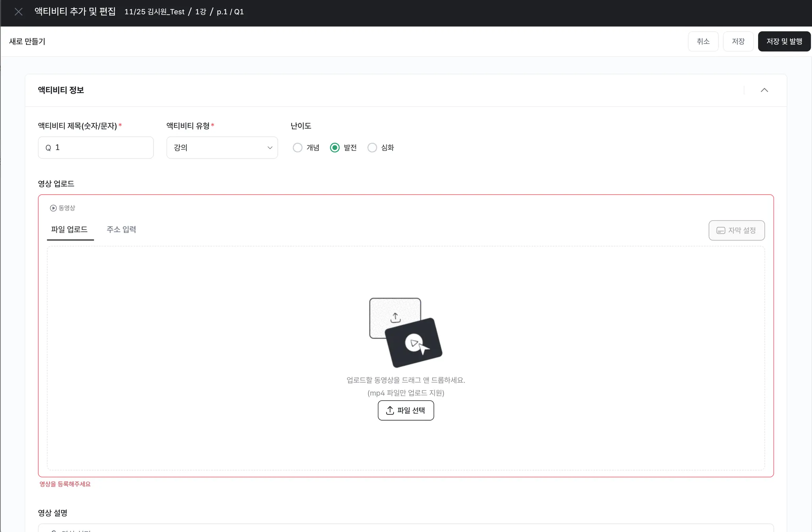Switch to the 파일 업로드 tab
The height and width of the screenshot is (532, 812).
(x=69, y=230)
